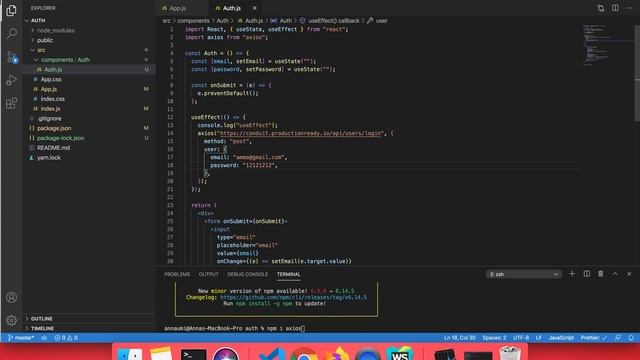Open package-lock.json in the file tree

[x=60, y=138]
